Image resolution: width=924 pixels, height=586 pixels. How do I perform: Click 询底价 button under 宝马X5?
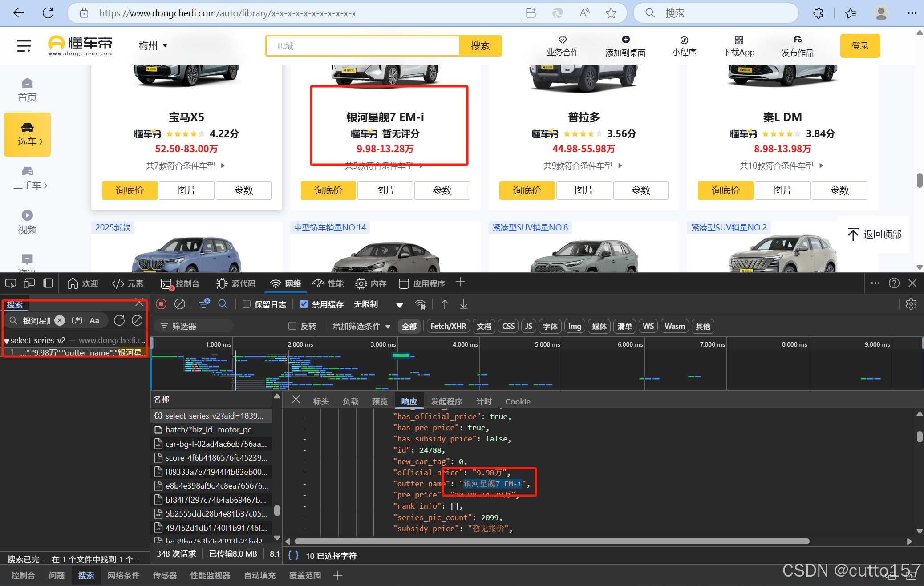pyautogui.click(x=130, y=190)
